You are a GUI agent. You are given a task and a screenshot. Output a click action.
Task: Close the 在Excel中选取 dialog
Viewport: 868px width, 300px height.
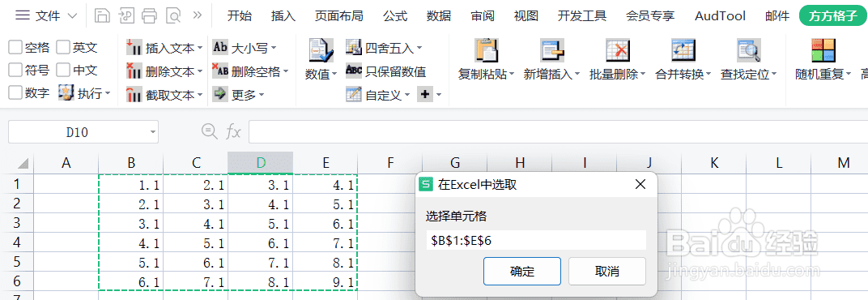pyautogui.click(x=640, y=185)
